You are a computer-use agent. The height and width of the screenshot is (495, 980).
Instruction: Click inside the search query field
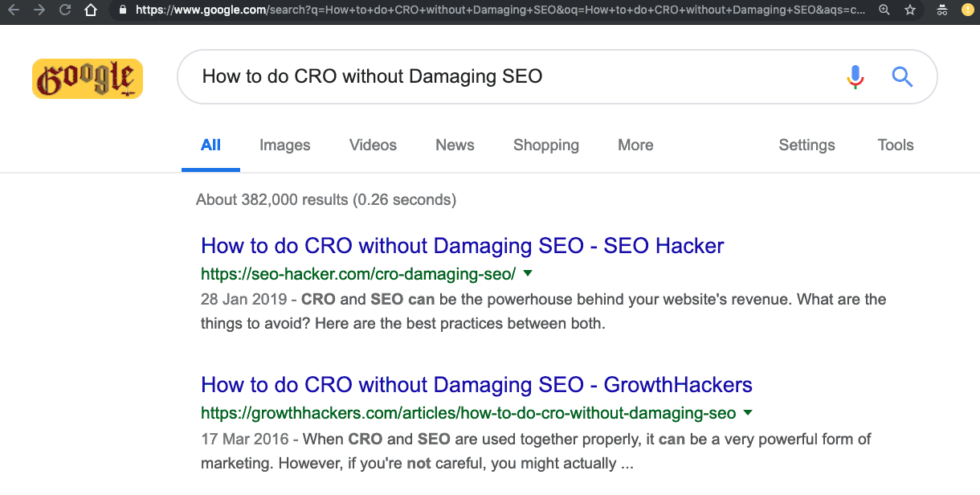coord(482,76)
